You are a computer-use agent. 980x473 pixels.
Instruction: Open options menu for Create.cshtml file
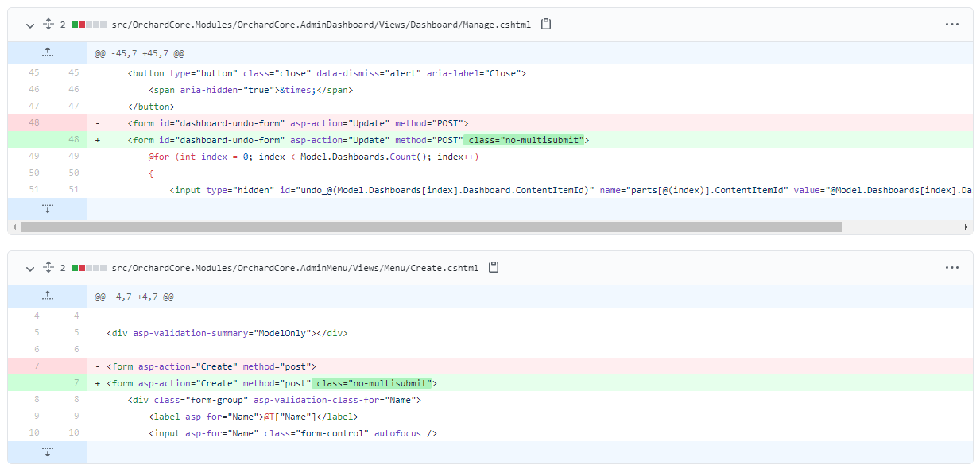952,268
